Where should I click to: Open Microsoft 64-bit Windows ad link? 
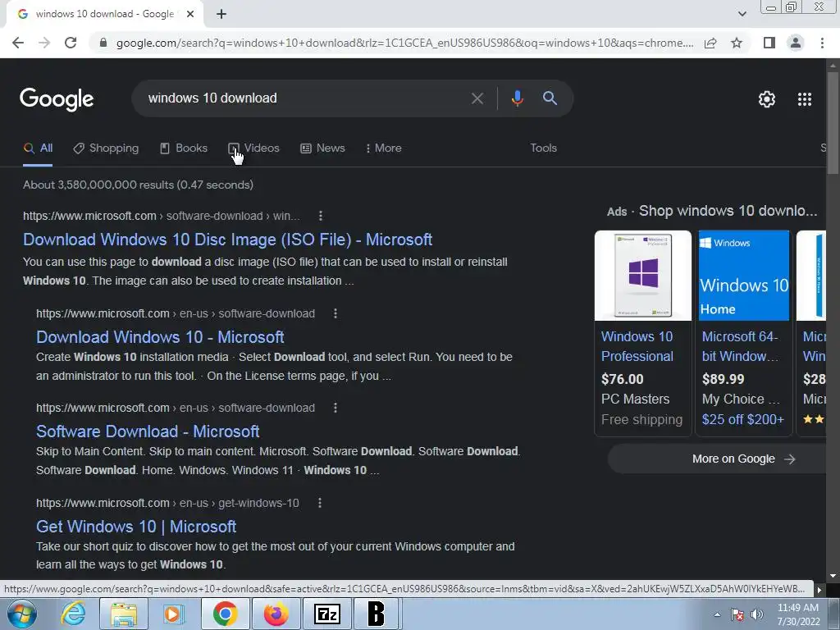740,347
